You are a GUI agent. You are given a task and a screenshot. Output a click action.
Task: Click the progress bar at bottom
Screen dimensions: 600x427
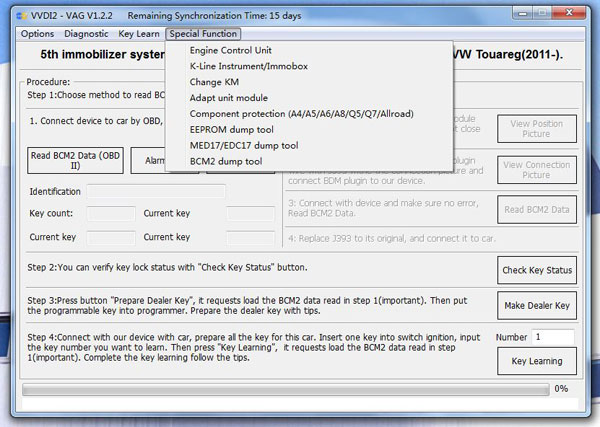[x=286, y=390]
